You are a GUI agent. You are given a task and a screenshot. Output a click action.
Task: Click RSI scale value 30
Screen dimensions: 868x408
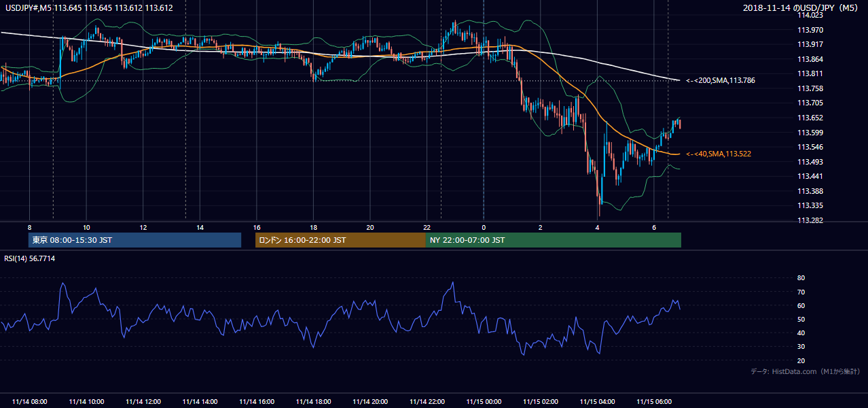pos(801,347)
